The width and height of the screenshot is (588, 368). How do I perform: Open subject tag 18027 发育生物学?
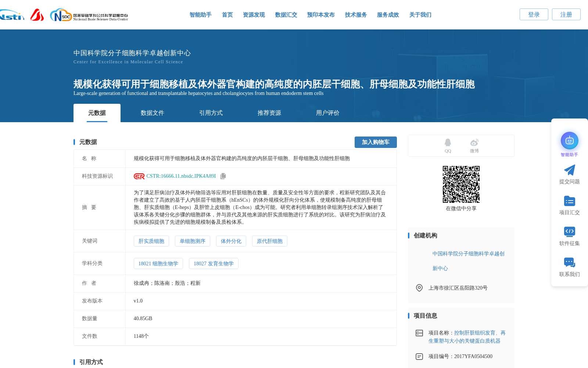point(214,263)
